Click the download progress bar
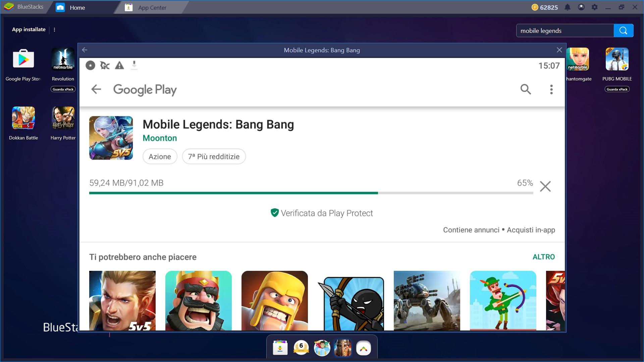Screen dimensions: 644x362 311,193
